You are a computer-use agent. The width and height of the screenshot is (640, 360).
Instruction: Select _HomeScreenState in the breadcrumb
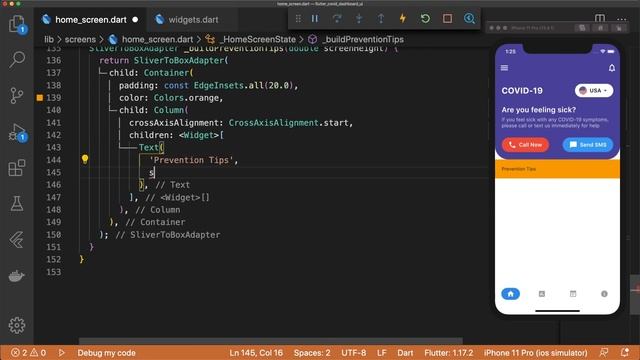point(258,40)
